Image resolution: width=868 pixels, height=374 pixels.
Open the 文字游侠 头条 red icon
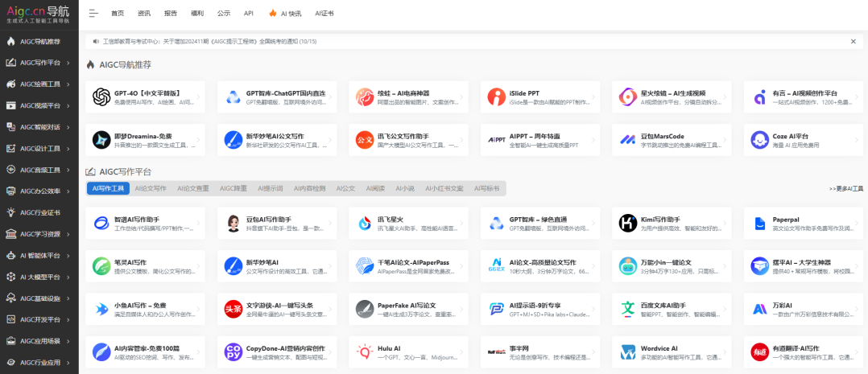click(234, 309)
